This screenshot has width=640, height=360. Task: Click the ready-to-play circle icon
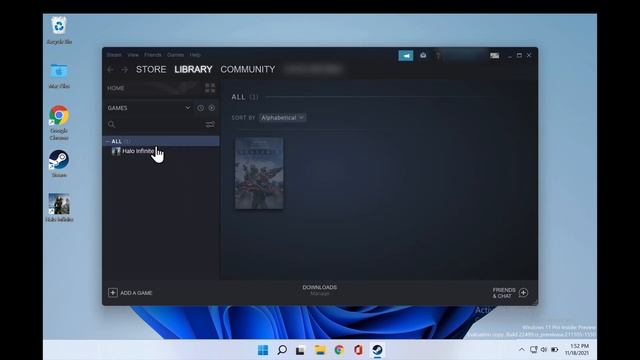(211, 108)
